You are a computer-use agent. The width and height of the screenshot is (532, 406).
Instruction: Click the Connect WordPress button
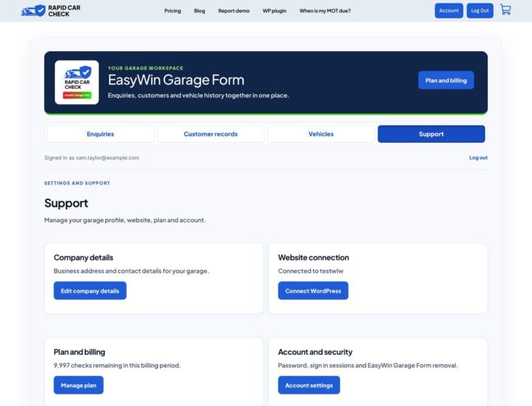(313, 290)
